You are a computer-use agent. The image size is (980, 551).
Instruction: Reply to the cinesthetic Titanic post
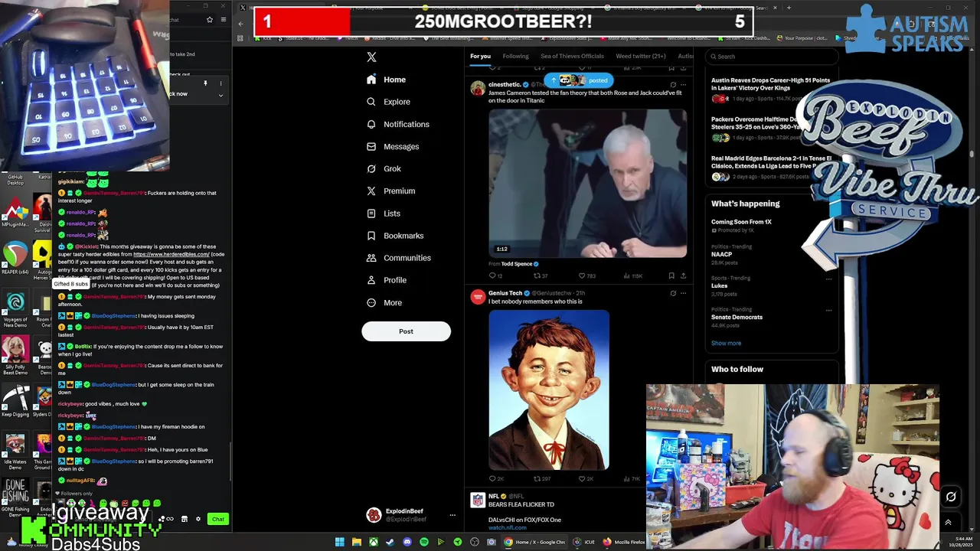(x=495, y=275)
